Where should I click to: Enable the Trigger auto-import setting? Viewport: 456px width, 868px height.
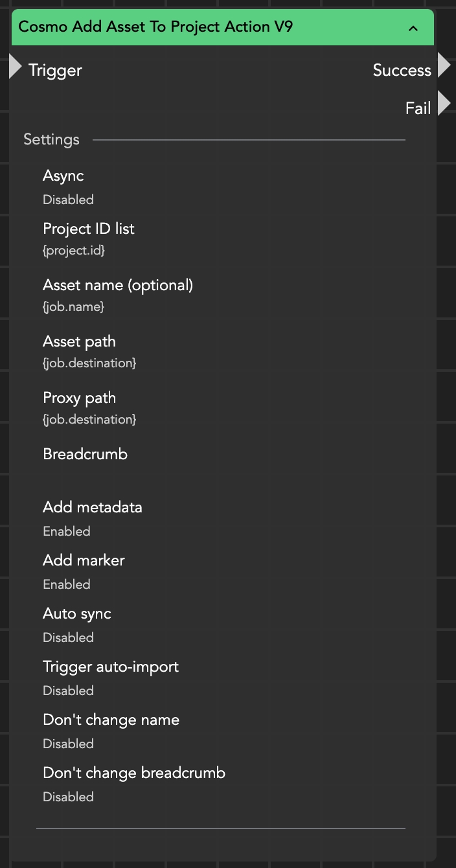click(68, 691)
